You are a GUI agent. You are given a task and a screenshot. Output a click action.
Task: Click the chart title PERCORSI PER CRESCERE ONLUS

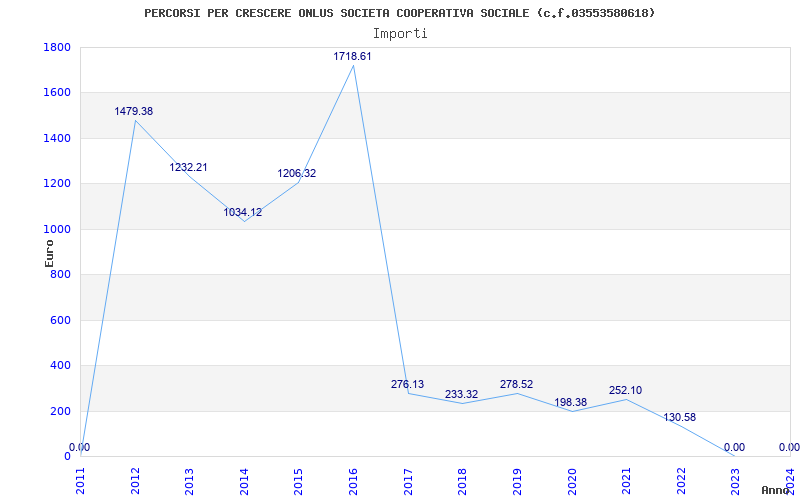[x=399, y=13]
